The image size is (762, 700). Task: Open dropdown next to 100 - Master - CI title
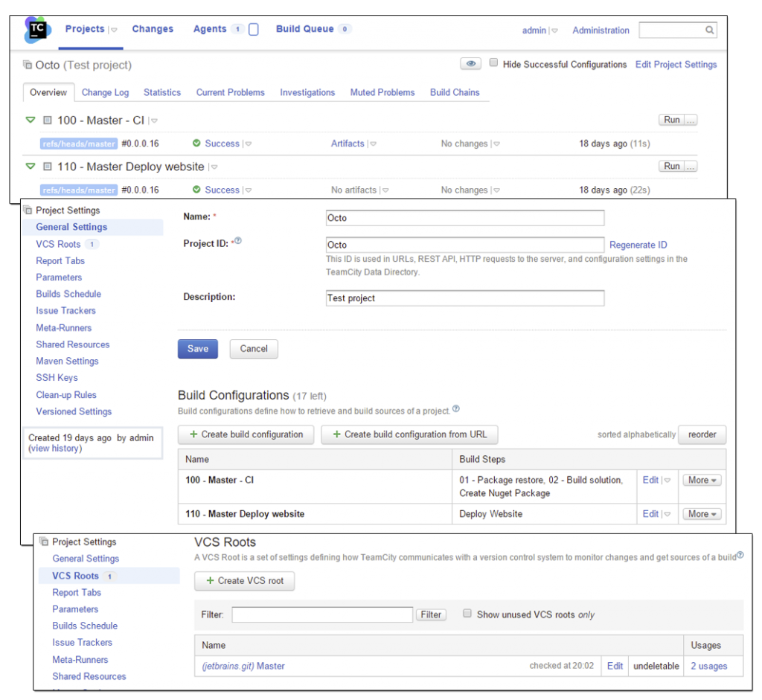point(154,121)
